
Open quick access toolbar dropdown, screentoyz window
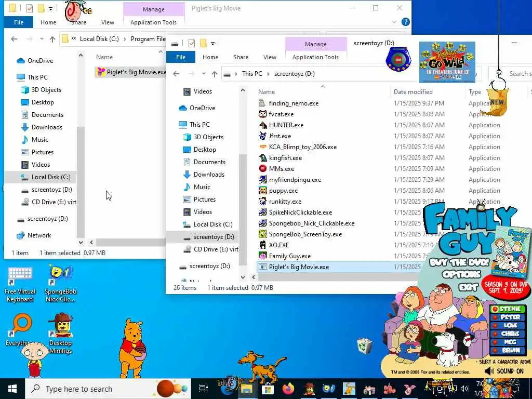[212, 43]
